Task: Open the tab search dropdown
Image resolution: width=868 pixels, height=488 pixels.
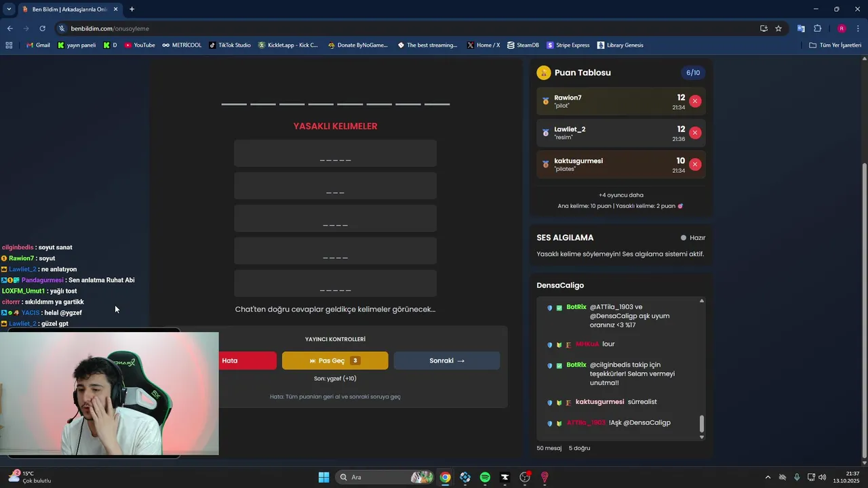Action: (x=9, y=9)
